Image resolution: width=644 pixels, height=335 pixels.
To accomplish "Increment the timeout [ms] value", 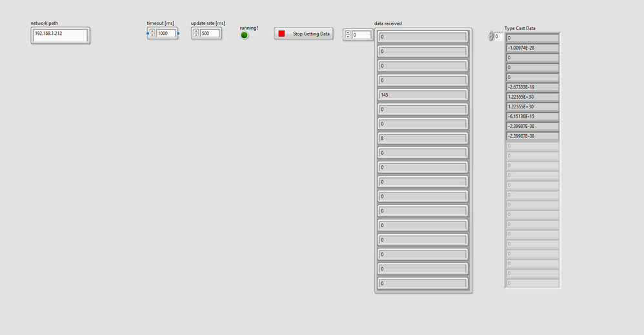I will pos(152,31).
